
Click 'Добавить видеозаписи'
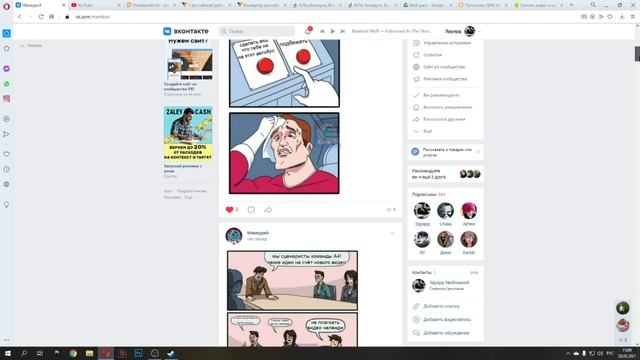coord(442,320)
